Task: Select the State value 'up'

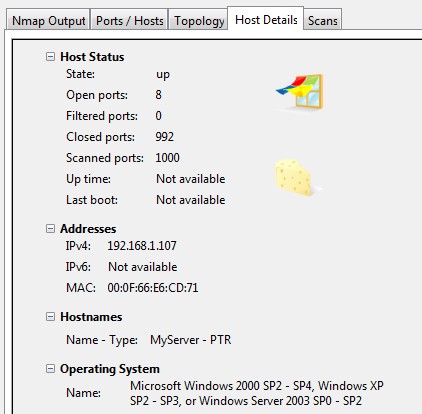Action: click(163, 74)
